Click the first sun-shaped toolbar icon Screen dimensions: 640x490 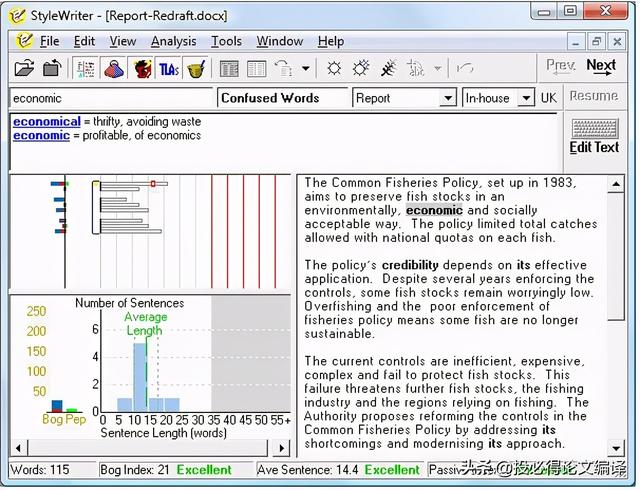pos(334,69)
